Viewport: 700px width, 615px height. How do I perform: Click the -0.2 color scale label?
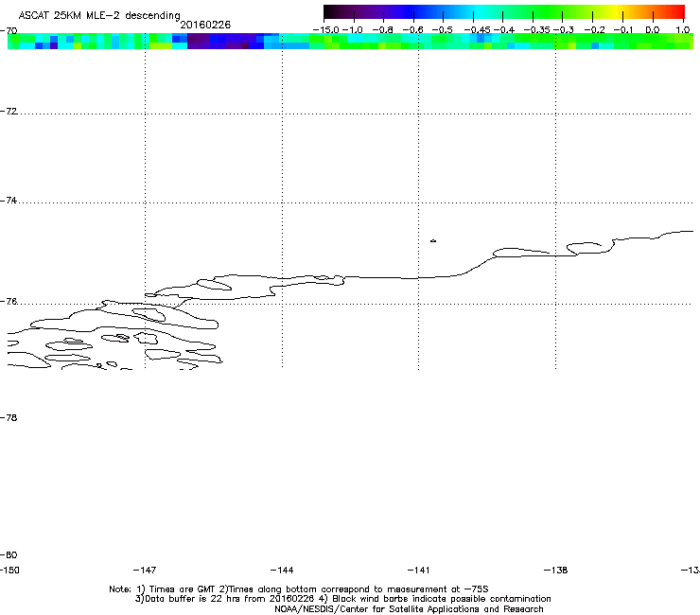pyautogui.click(x=594, y=30)
